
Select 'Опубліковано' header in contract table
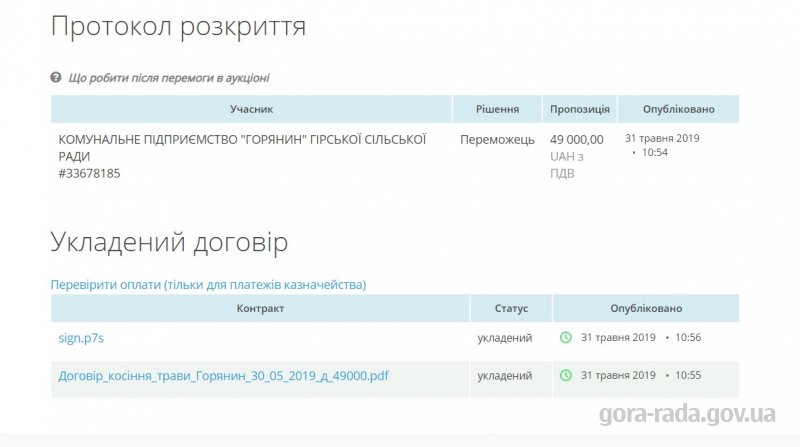(x=646, y=308)
